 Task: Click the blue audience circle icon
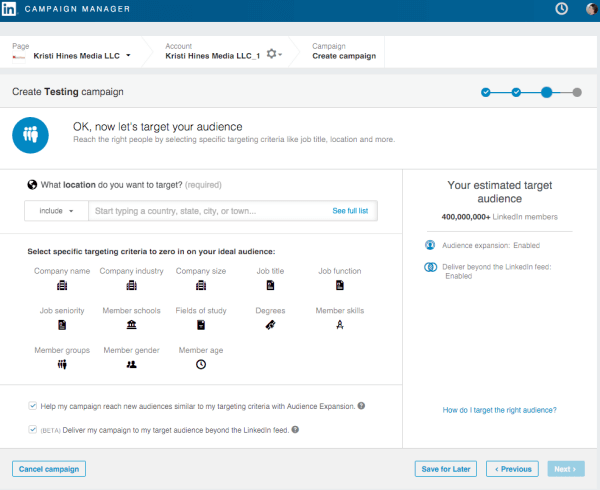tap(30, 135)
